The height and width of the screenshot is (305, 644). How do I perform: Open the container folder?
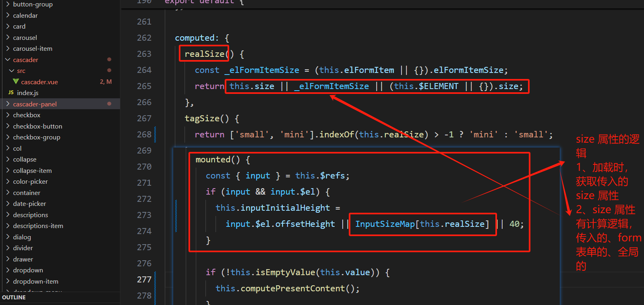(27, 193)
